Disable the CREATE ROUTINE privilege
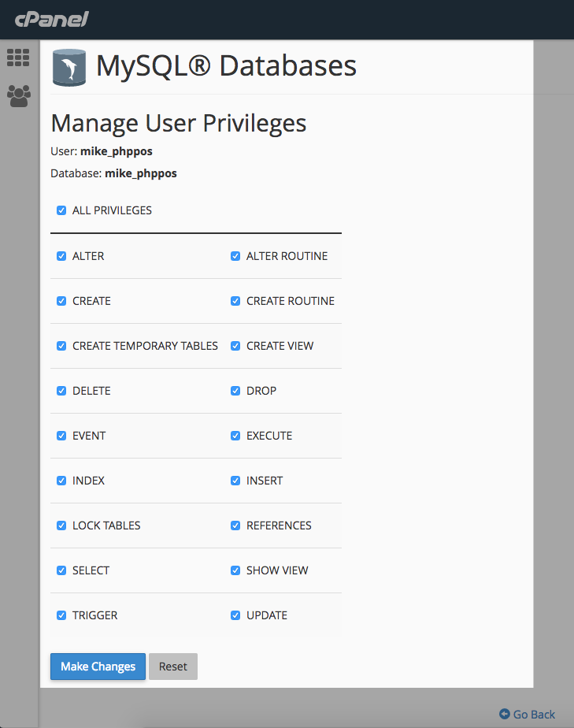Screen dimensions: 574x728 (235, 301)
